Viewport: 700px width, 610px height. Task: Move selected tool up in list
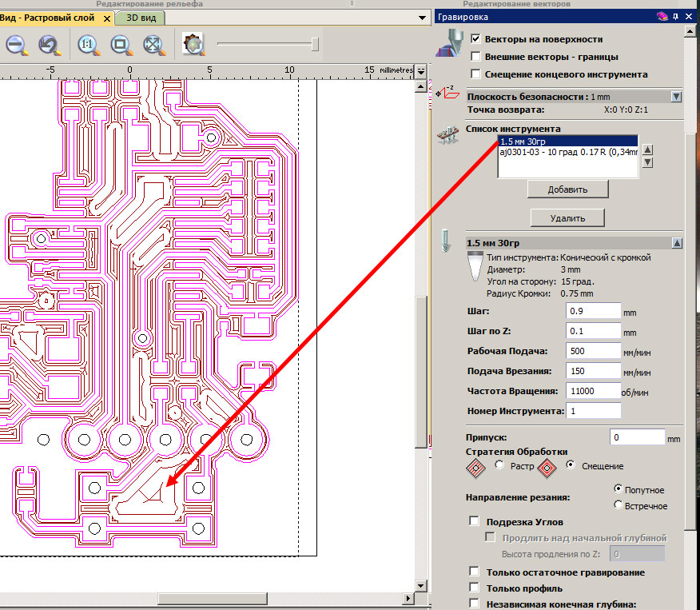point(648,150)
